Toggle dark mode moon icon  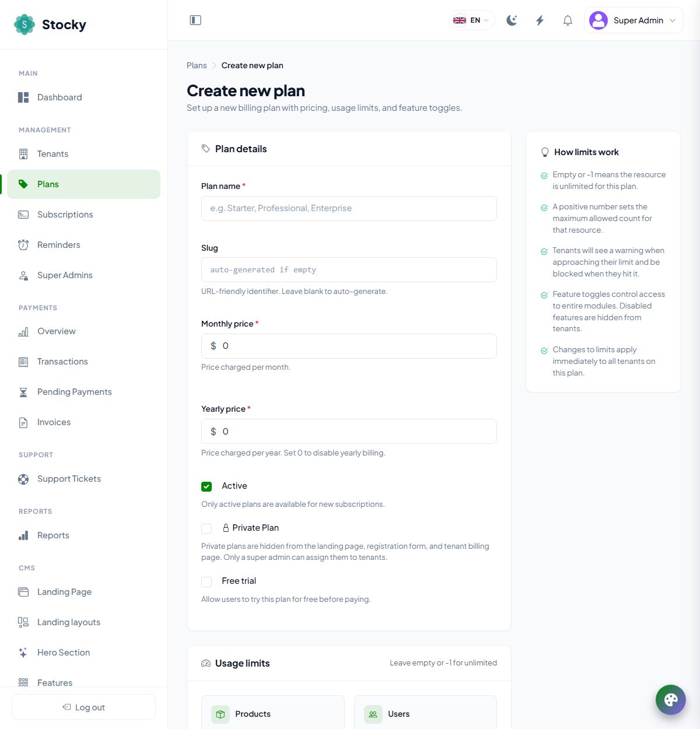coord(512,20)
